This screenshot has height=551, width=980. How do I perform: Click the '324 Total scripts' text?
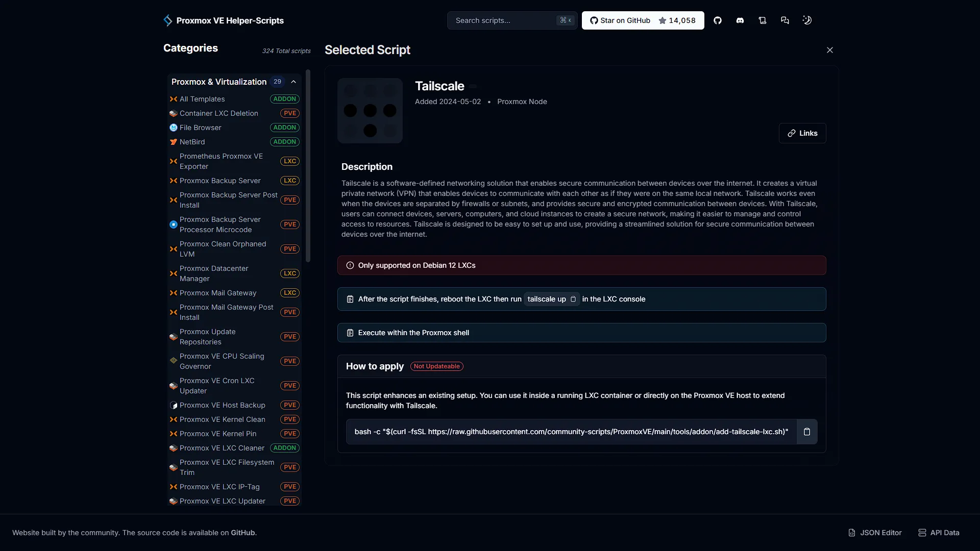point(286,51)
